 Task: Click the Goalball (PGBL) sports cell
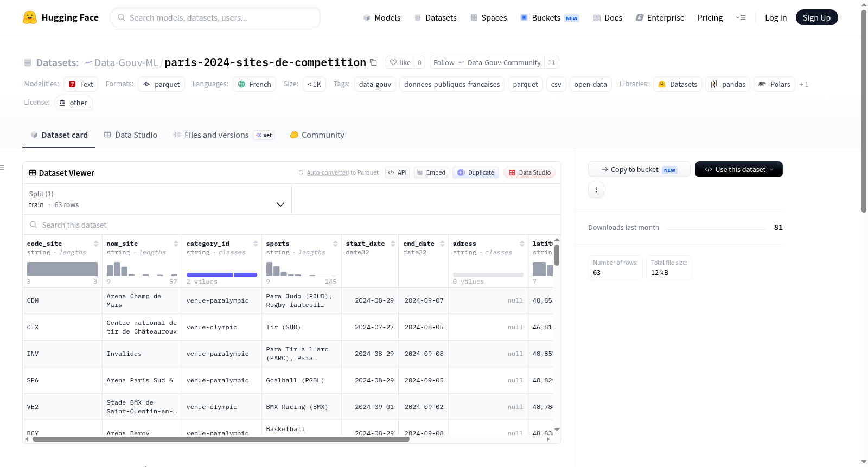302,380
